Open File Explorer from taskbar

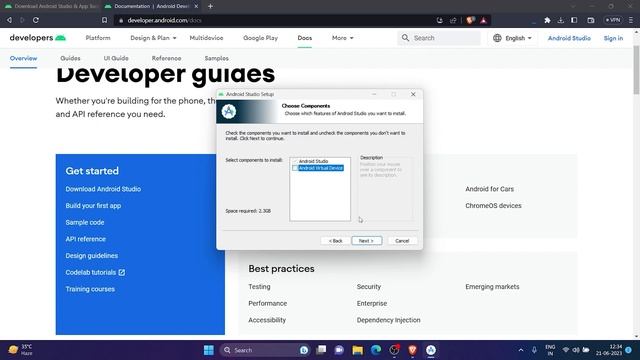pyautogui.click(x=358, y=350)
